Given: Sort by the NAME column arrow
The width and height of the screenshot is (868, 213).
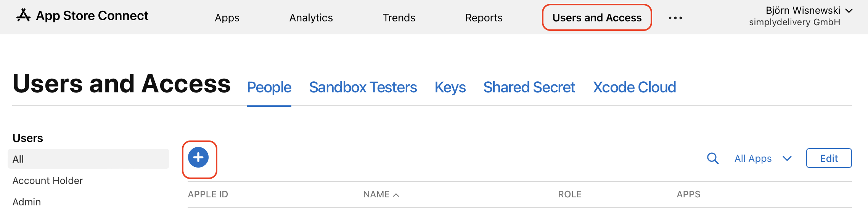Looking at the screenshot, I should click(x=396, y=195).
